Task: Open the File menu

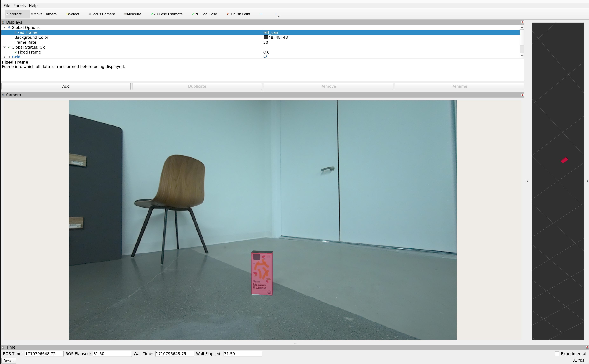Action: tap(7, 6)
